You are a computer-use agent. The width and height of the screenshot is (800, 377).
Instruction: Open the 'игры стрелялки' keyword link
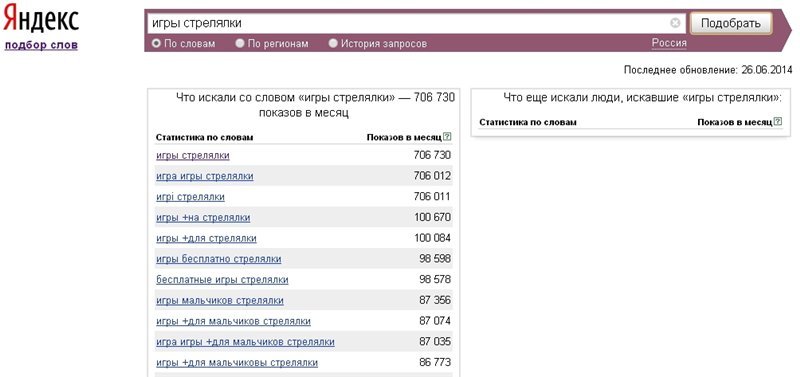[x=193, y=156]
